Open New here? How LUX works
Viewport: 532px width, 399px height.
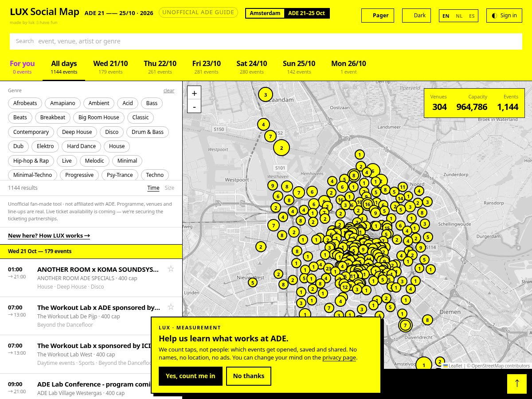(x=49, y=235)
